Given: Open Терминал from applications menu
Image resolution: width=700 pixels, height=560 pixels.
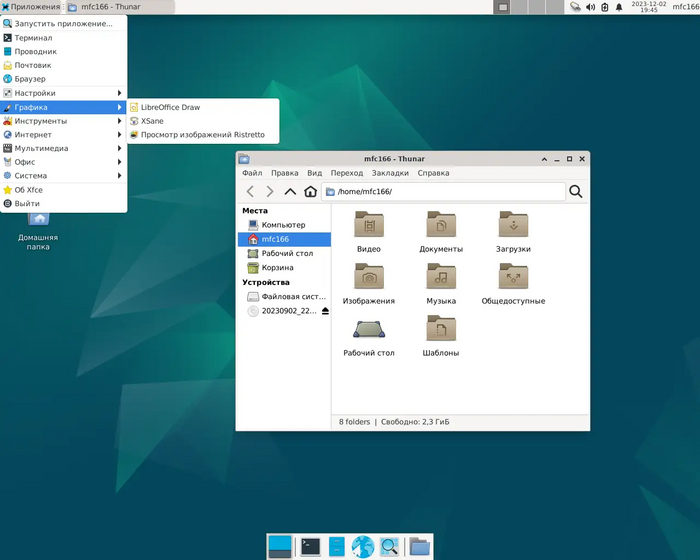Looking at the screenshot, I should (x=63, y=38).
